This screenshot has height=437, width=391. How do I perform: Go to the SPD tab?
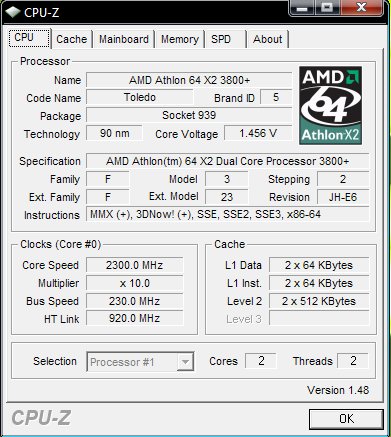(x=225, y=39)
